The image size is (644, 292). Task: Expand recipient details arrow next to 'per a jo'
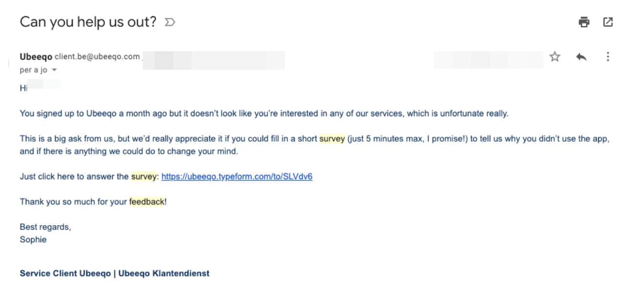click(x=54, y=70)
